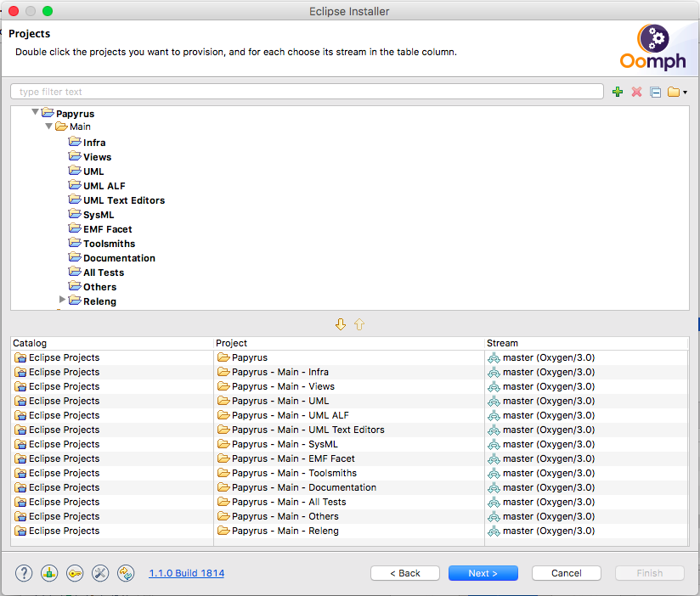Image resolution: width=700 pixels, height=596 pixels.
Task: Open stream choice for Papyrus - Main - Releng row
Action: tap(586, 531)
